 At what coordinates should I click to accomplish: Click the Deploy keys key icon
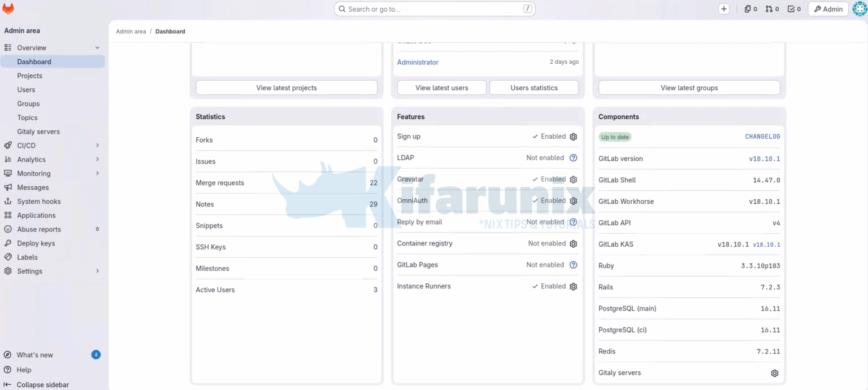8,243
